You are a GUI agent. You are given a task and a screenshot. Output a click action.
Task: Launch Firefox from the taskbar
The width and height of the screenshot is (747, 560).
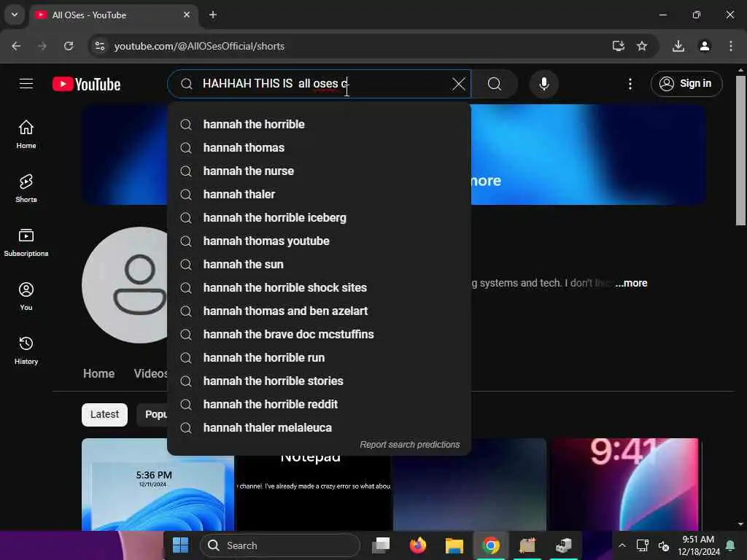[418, 545]
